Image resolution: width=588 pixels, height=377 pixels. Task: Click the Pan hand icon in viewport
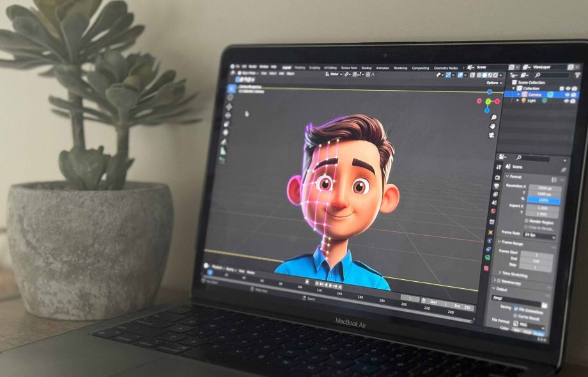point(492,126)
